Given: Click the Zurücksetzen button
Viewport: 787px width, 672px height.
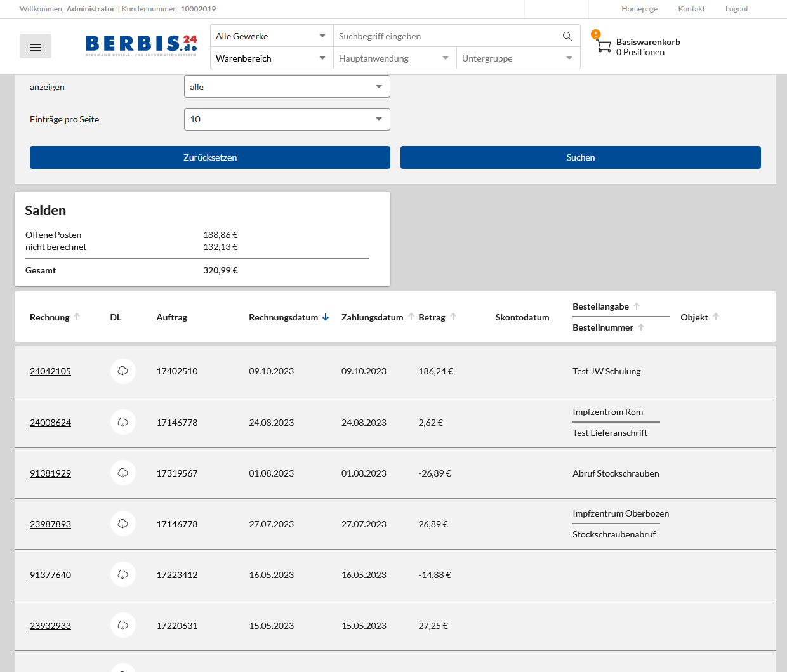Looking at the screenshot, I should pos(210,157).
